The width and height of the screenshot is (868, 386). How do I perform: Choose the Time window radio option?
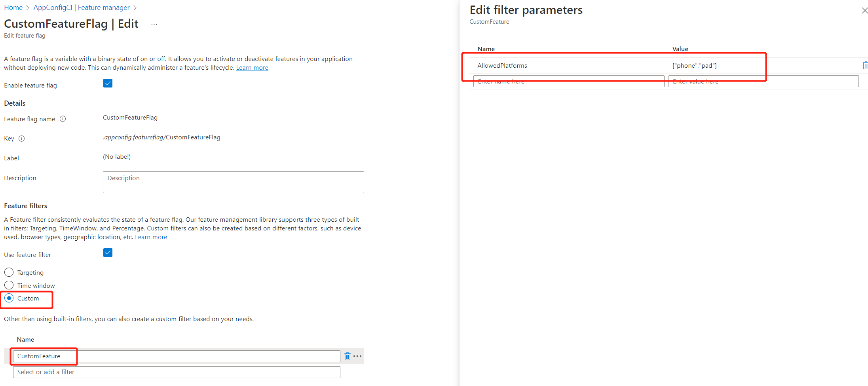coord(9,285)
